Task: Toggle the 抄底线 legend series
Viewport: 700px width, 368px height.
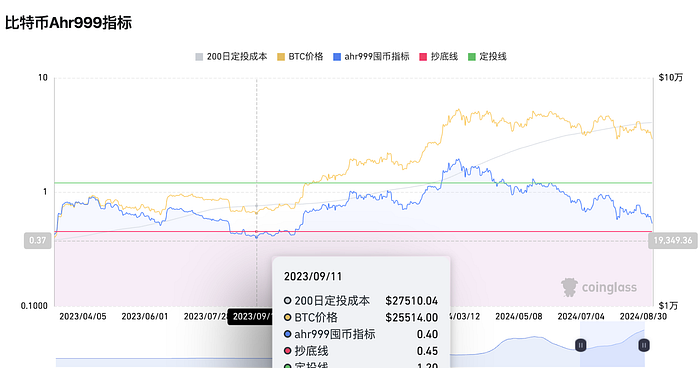Action: (x=438, y=57)
